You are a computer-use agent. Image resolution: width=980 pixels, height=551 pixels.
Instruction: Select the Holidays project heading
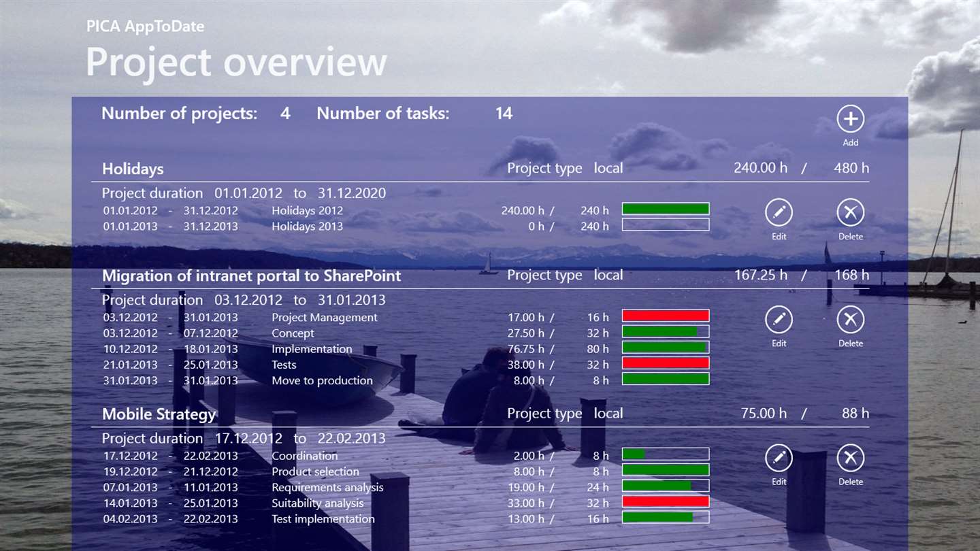coord(133,169)
